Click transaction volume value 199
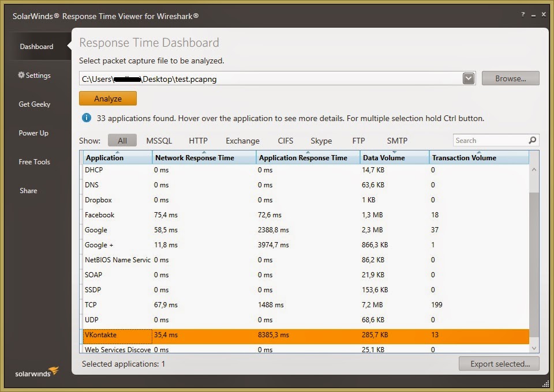Viewport: 554px width, 392px height. tap(437, 305)
